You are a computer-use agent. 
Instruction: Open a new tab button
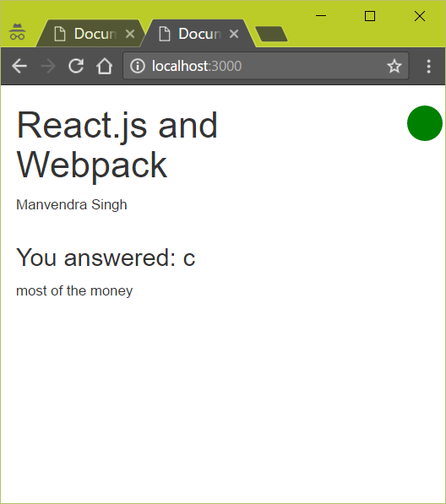[x=271, y=34]
